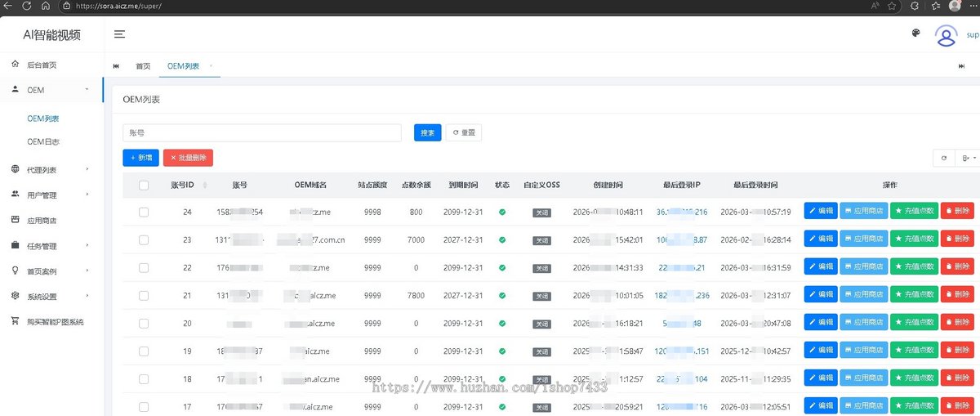This screenshot has height=416, width=980.
Task: Click the 新增 add button
Action: (x=140, y=158)
